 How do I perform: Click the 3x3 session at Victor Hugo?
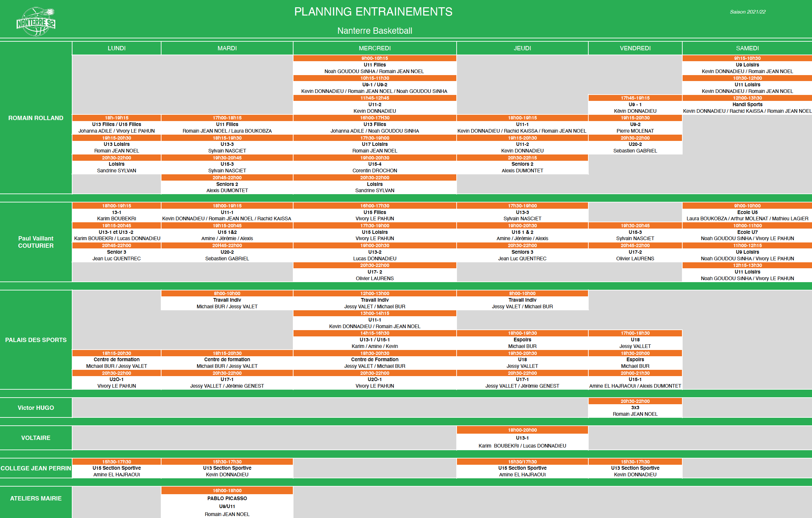pos(635,408)
